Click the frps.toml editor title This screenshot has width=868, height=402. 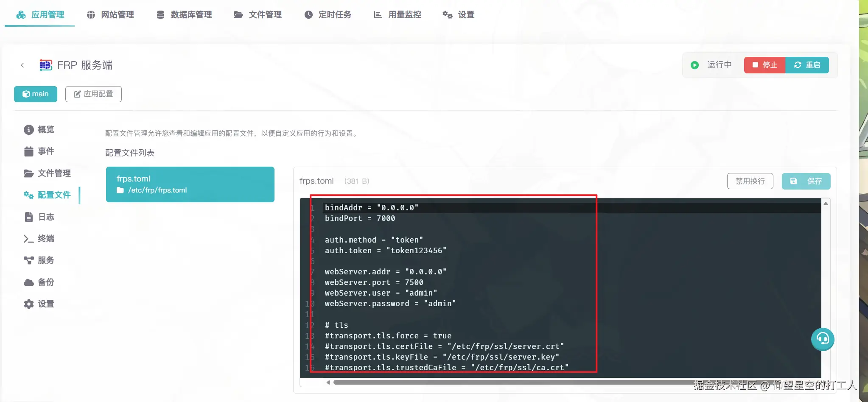(x=316, y=181)
